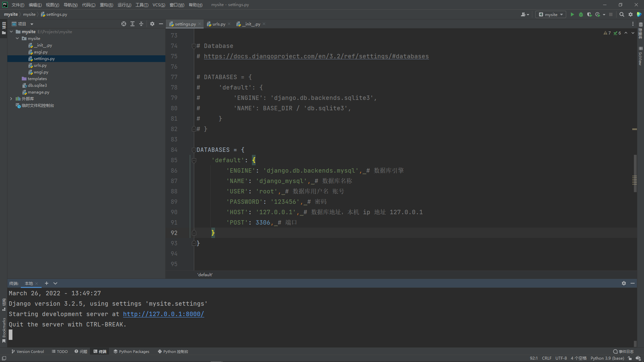Open the 事件日志 event log
This screenshot has height=362, width=644.
pos(623,352)
